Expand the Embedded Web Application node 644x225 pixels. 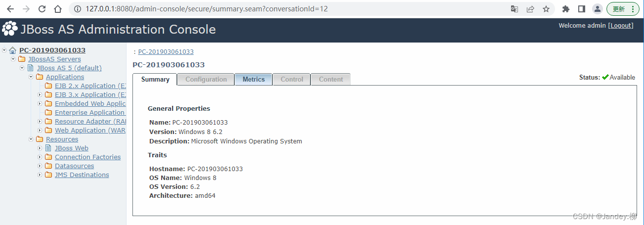40,104
